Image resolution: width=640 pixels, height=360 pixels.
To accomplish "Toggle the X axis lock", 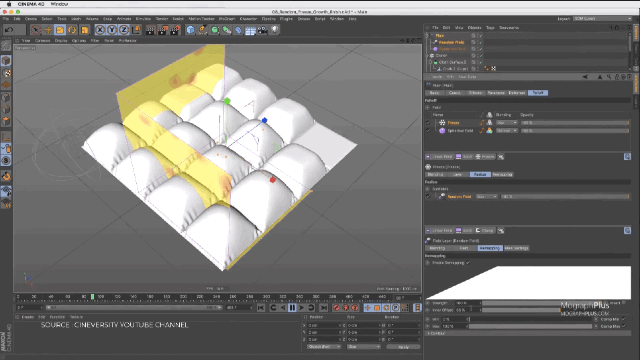I will [x=100, y=30].
